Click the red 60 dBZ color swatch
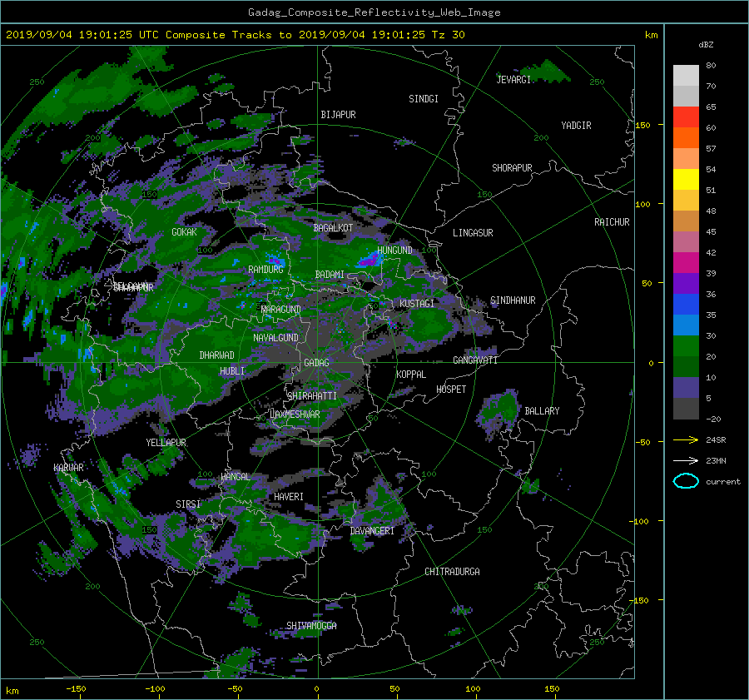 tap(686, 117)
